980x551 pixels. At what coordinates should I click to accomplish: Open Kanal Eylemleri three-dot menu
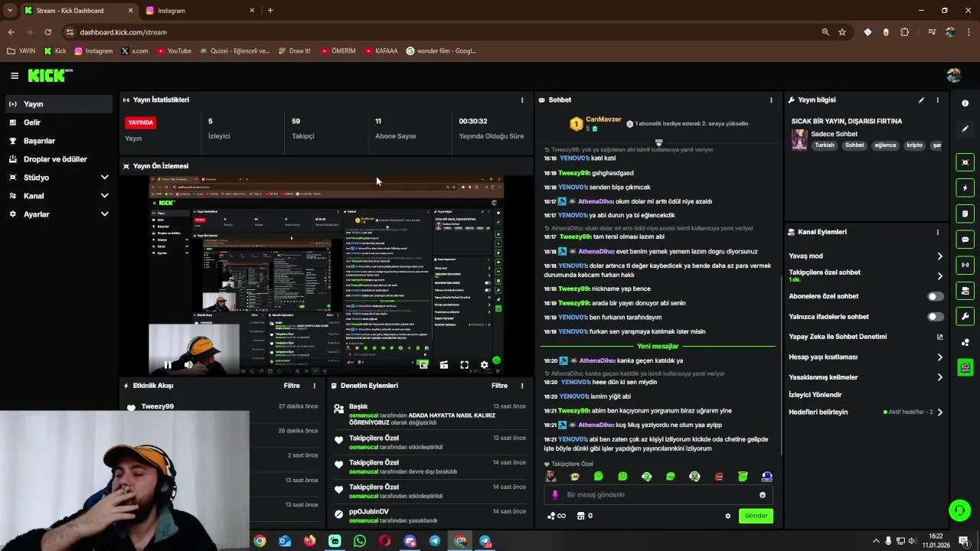tap(937, 232)
